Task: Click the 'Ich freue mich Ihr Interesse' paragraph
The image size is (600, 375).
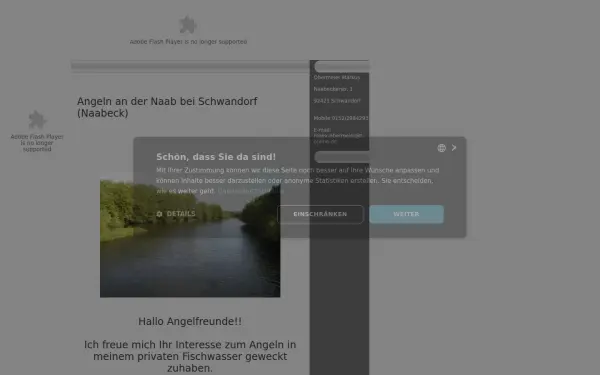Action: point(190,356)
